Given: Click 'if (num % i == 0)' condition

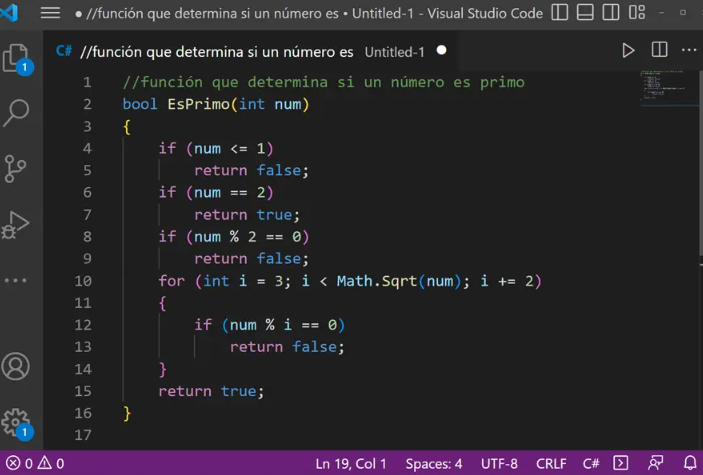Looking at the screenshot, I should click(269, 325).
